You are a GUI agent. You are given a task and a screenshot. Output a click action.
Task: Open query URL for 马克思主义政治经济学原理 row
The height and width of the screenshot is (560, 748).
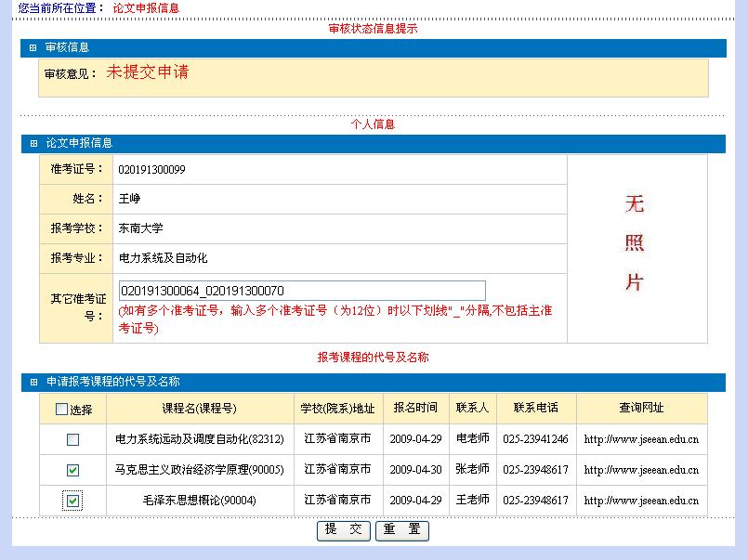[x=641, y=470]
